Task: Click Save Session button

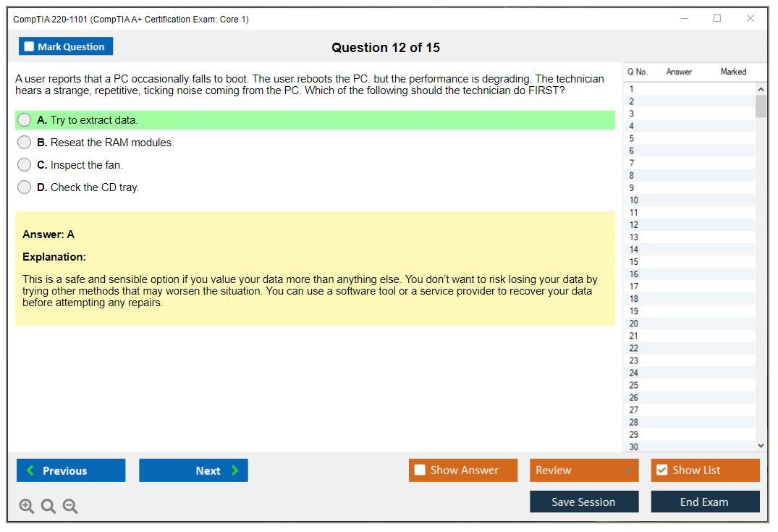Action: coord(583,502)
